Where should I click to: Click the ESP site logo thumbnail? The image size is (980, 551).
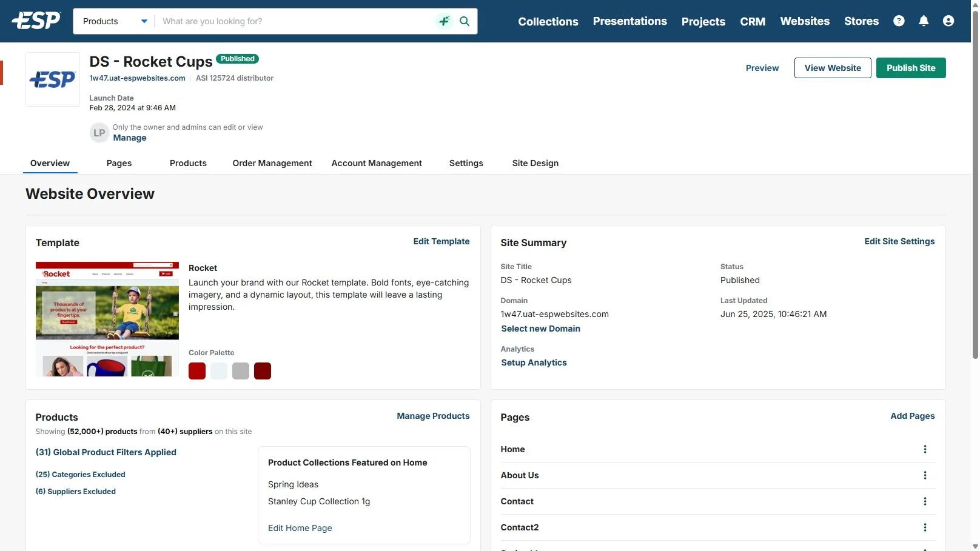coord(53,79)
